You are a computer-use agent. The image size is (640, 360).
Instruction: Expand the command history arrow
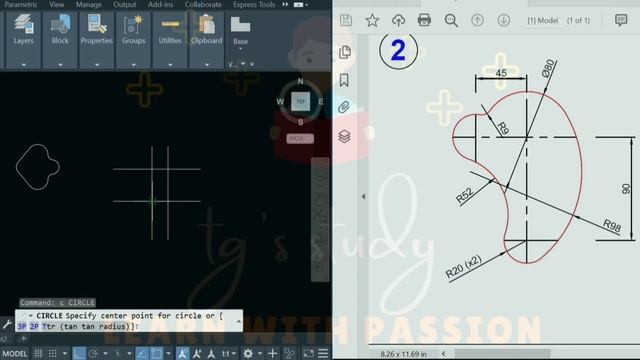click(x=239, y=322)
